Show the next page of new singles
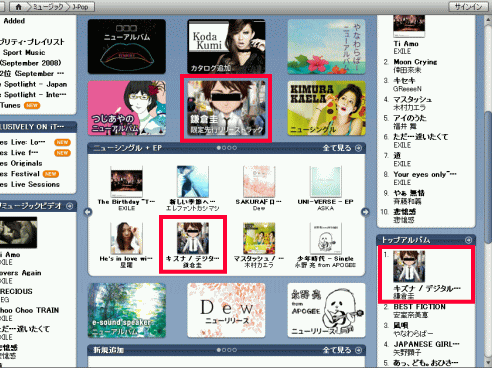Screen dimensions: 492x368 [x=365, y=212]
